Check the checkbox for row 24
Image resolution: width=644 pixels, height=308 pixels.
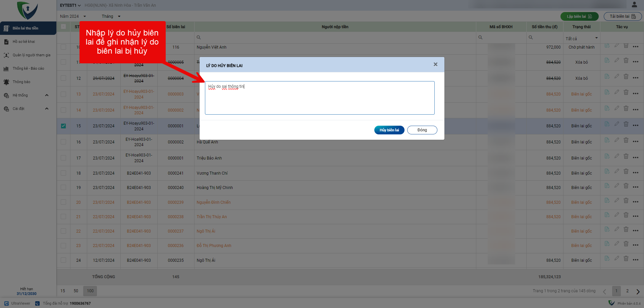63,260
